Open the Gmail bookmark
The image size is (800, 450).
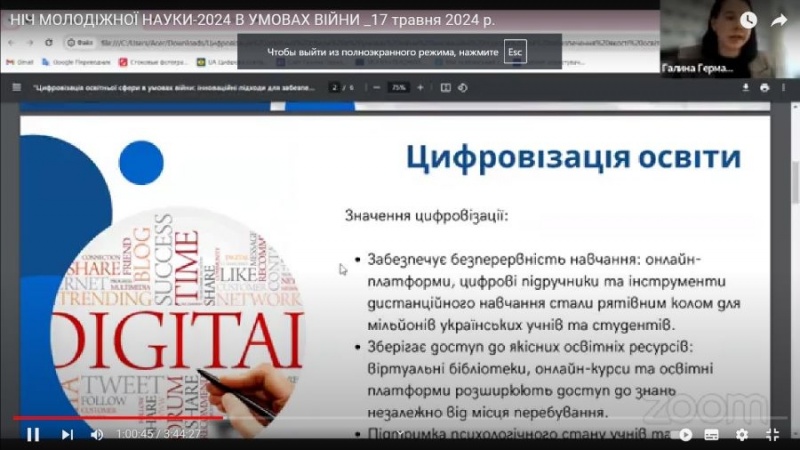(20, 62)
